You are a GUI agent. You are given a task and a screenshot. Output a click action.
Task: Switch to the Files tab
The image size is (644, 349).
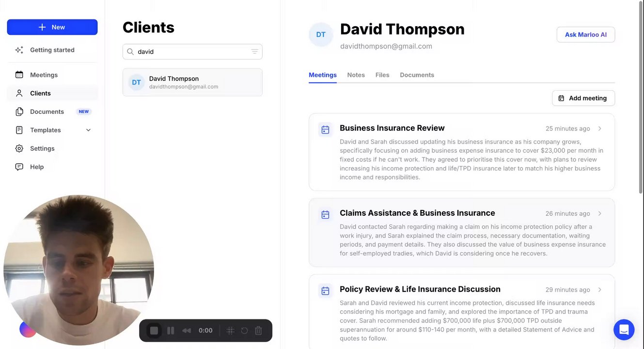coord(382,75)
